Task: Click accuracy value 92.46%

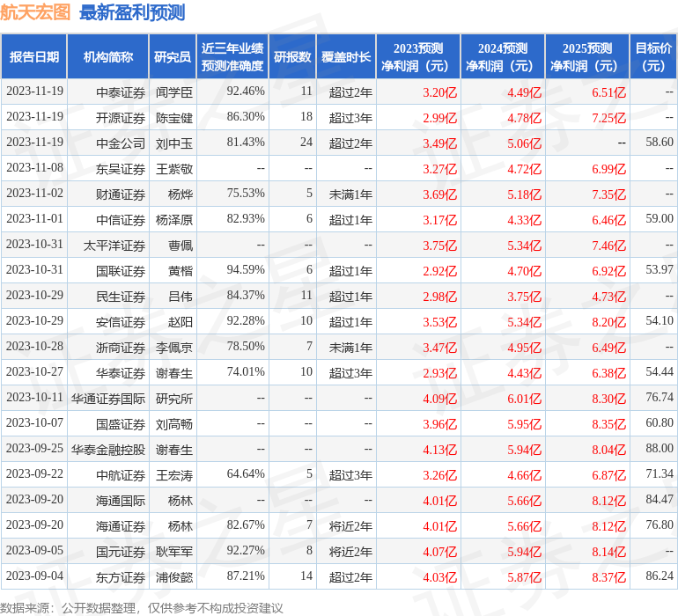Action: 246,91
